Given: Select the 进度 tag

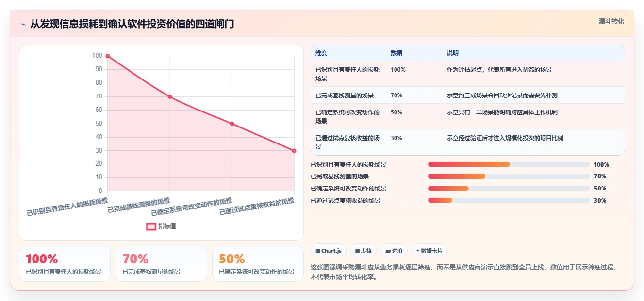Looking at the screenshot, I should [394, 251].
